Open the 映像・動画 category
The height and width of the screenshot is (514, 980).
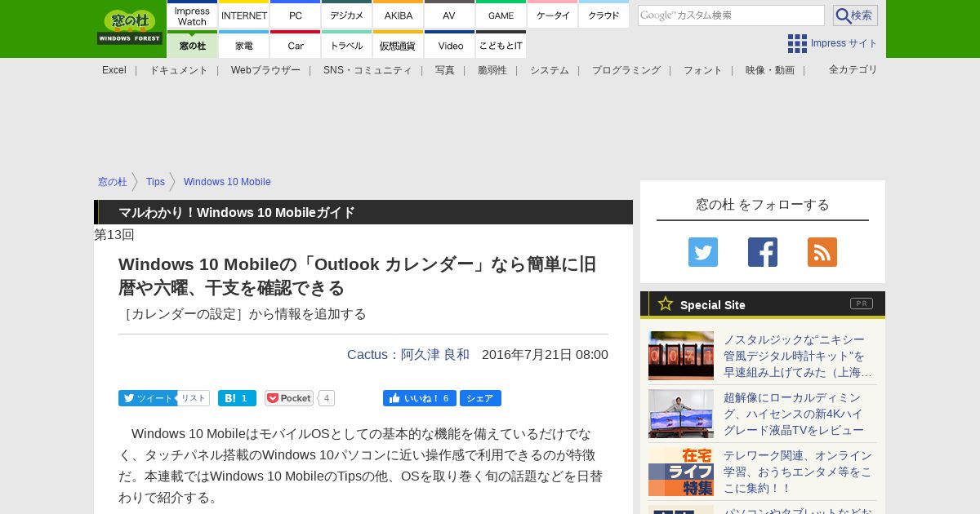(x=770, y=70)
